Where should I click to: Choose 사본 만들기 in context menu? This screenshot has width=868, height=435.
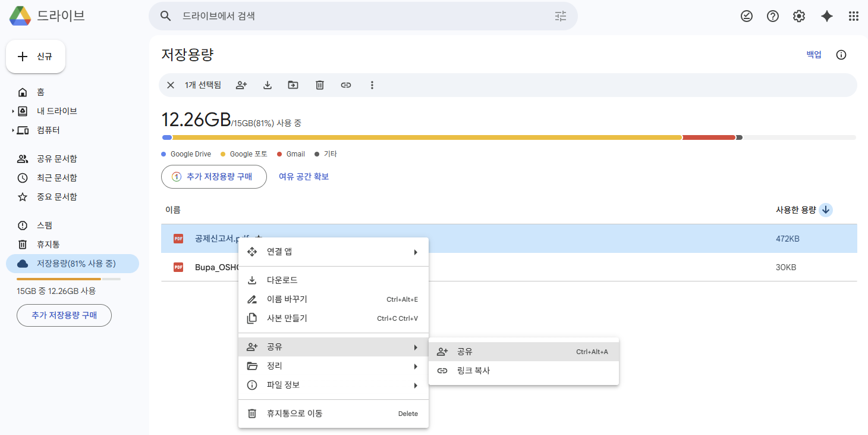pyautogui.click(x=334, y=318)
